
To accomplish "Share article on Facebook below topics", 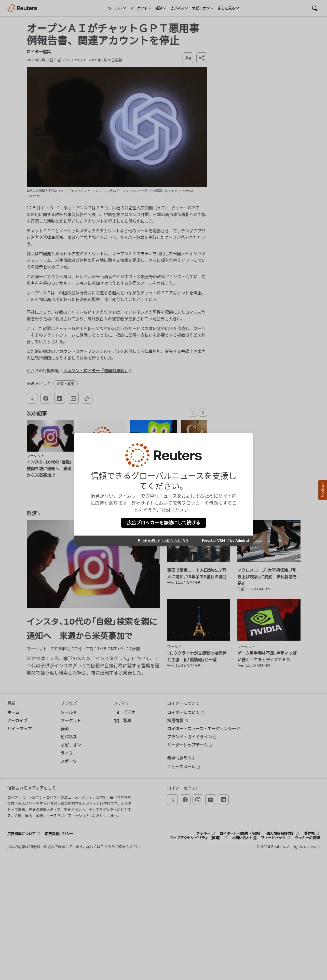I will [46, 398].
